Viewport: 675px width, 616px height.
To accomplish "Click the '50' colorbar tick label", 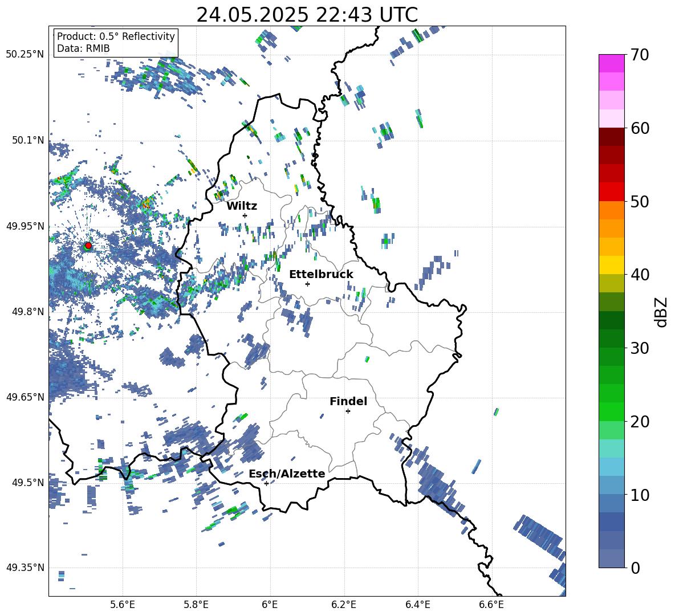I will (x=640, y=202).
